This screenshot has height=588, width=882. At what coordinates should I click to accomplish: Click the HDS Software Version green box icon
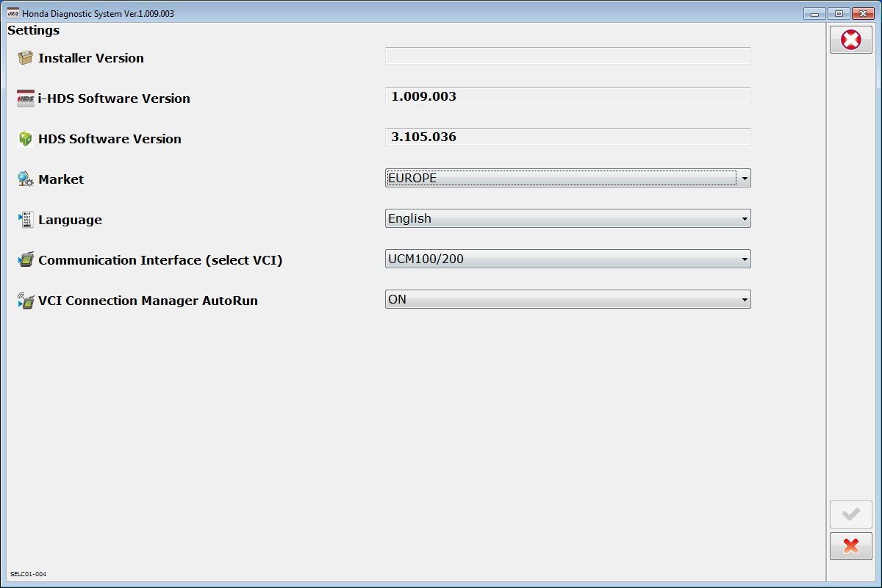26,139
